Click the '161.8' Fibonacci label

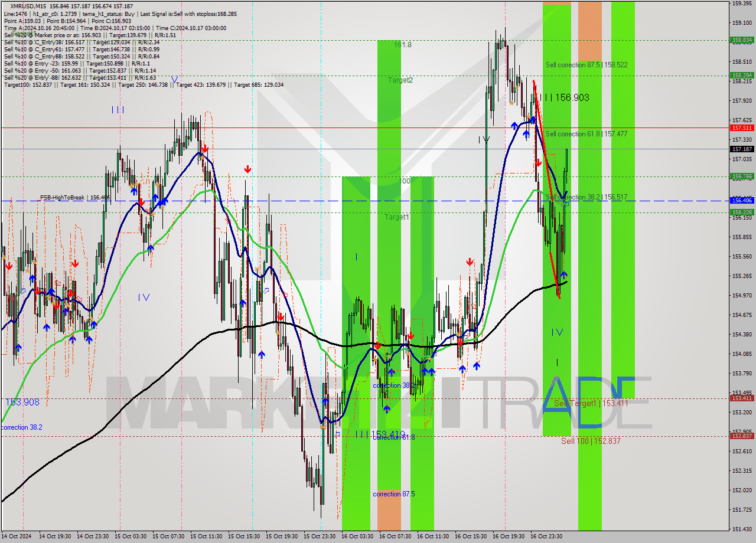[403, 44]
